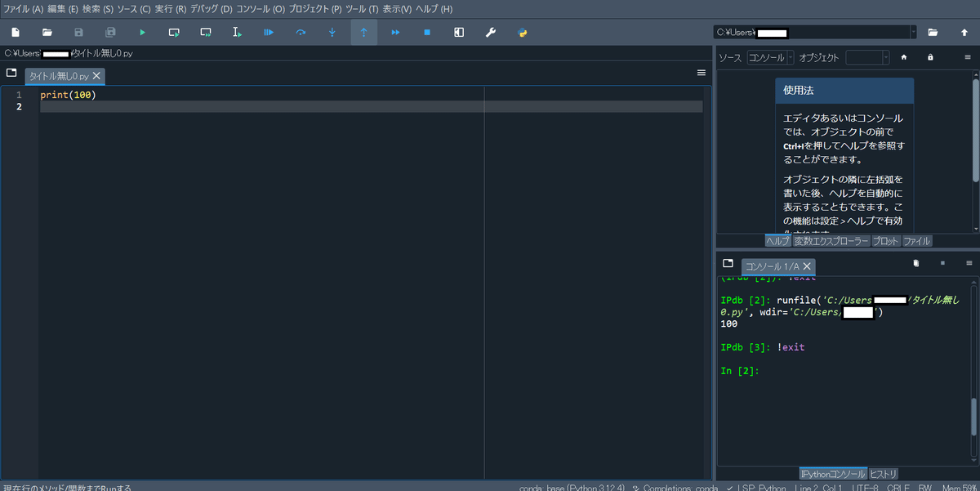
Task: Click conda: base interpreter status
Action: [x=572, y=488]
